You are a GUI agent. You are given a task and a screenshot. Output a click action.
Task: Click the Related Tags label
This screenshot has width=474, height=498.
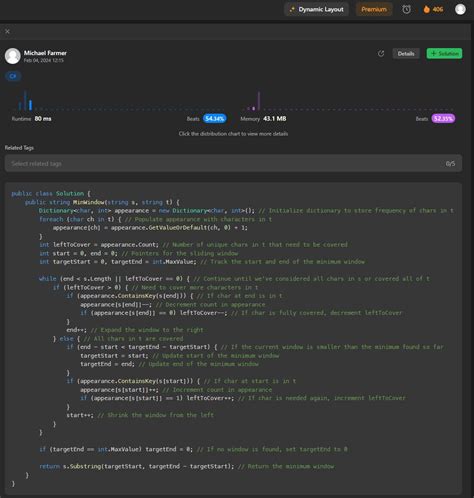click(19, 148)
